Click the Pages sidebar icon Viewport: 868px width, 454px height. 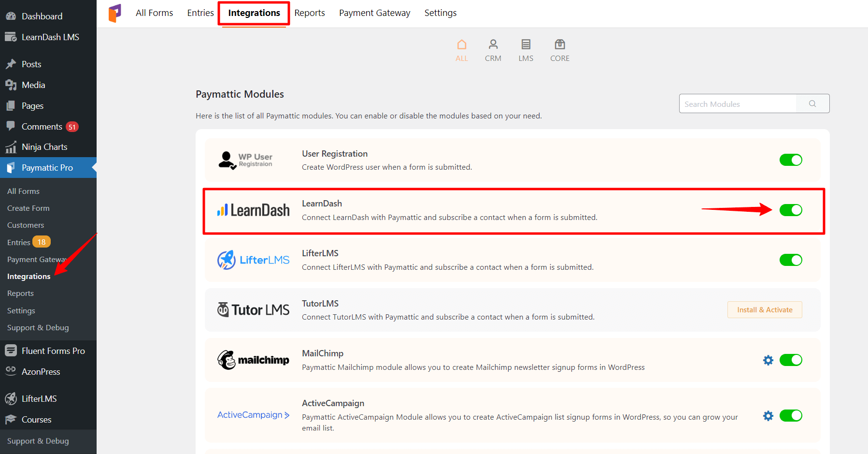click(x=11, y=106)
